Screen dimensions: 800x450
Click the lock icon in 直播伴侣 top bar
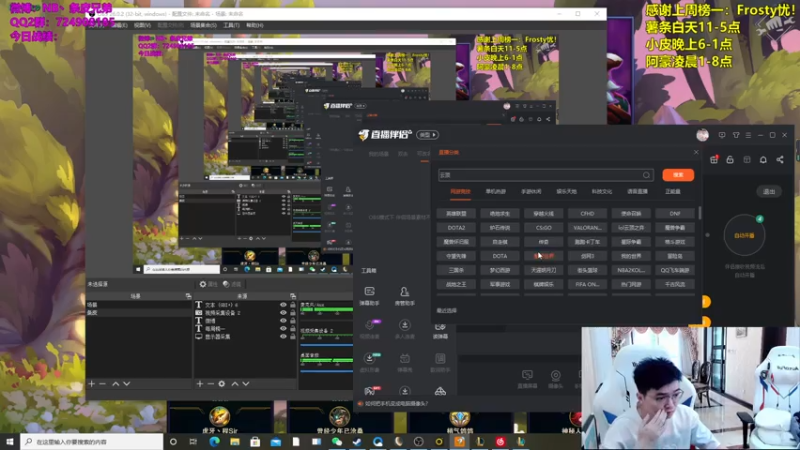tap(730, 160)
